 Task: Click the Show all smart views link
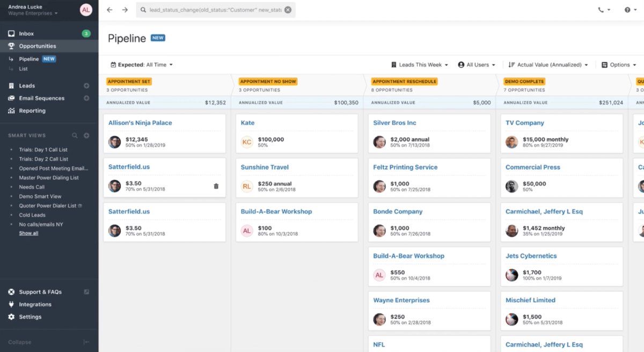pyautogui.click(x=28, y=233)
